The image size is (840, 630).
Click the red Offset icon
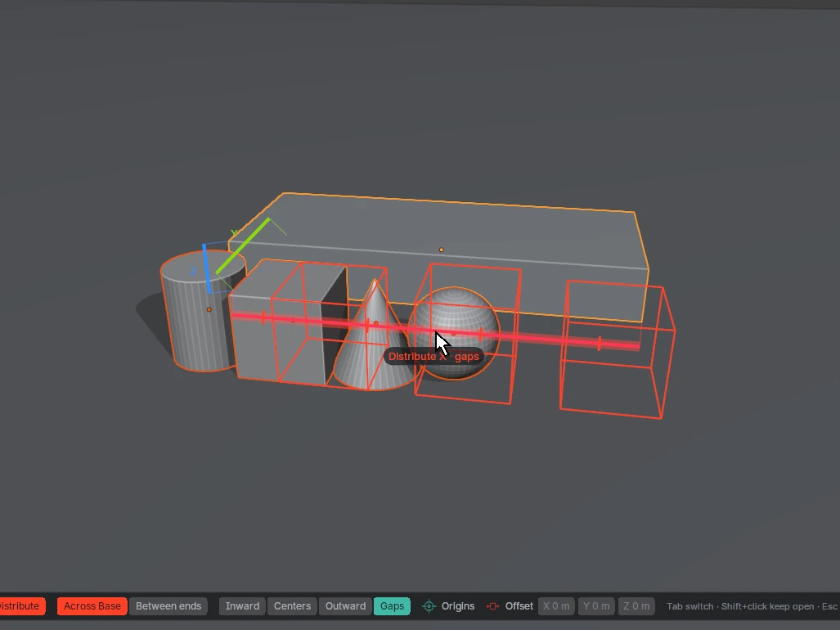[492, 606]
